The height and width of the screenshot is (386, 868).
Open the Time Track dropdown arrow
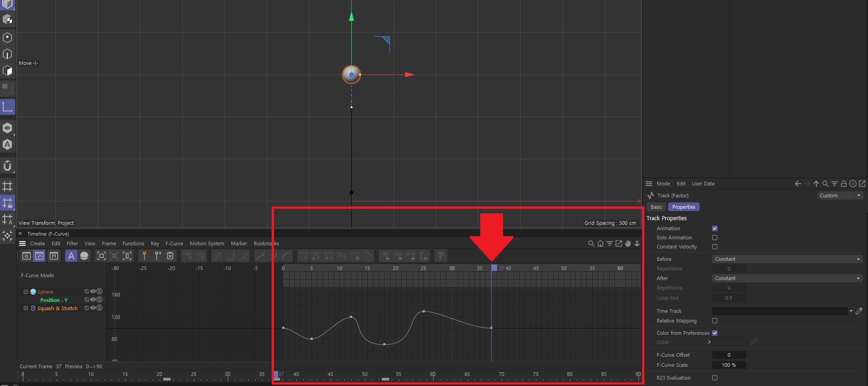coord(851,311)
